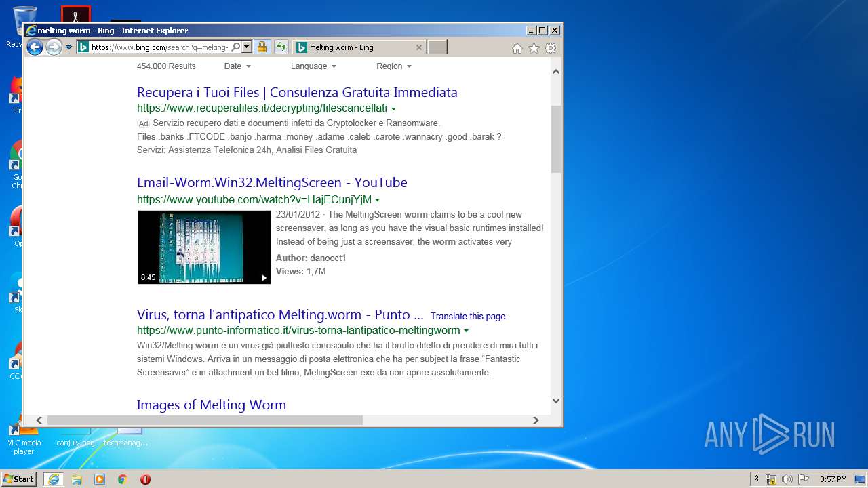Click the Show desktop button

861,479
